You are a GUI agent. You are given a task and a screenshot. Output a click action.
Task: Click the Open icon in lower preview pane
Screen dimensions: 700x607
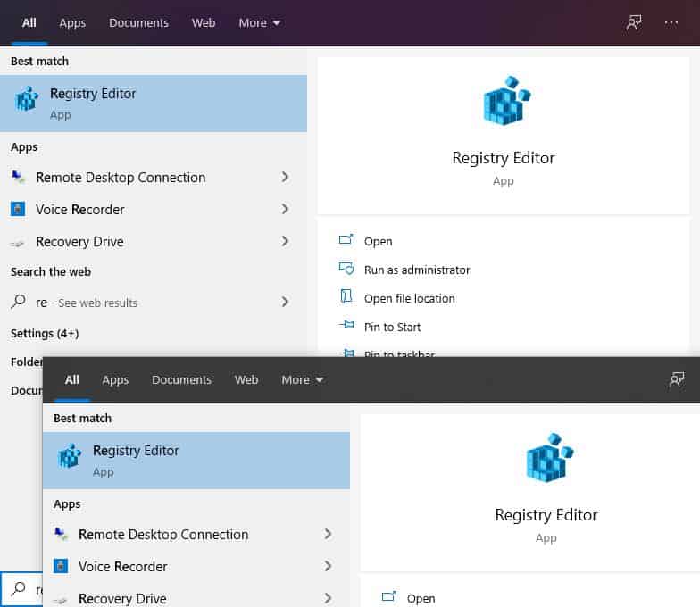click(389, 597)
